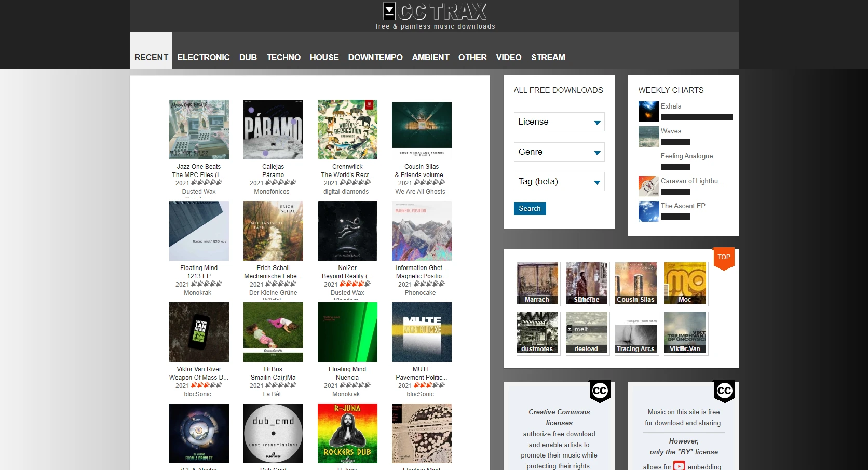Viewport: 868px width, 470px height.
Task: Open the DUB category tab
Action: tap(248, 57)
